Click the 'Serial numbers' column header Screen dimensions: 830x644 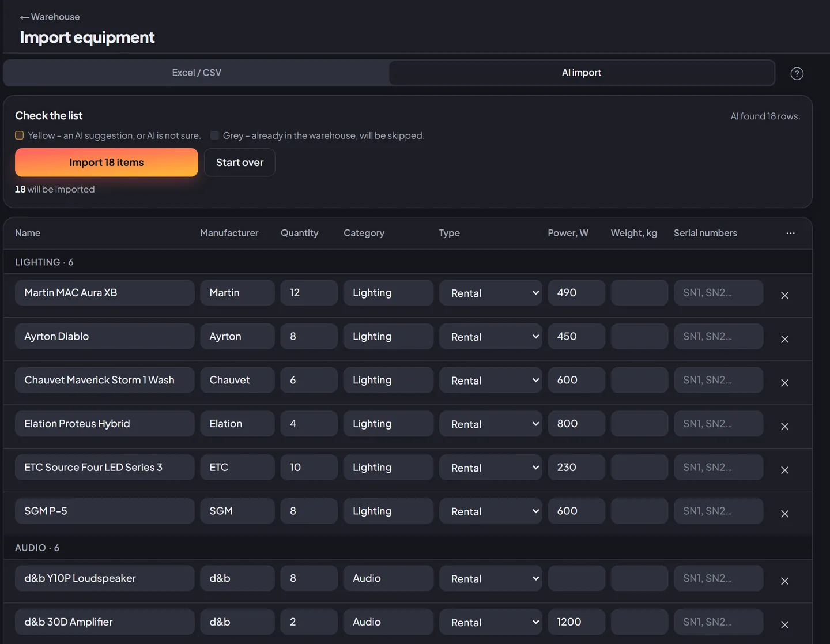click(x=705, y=233)
